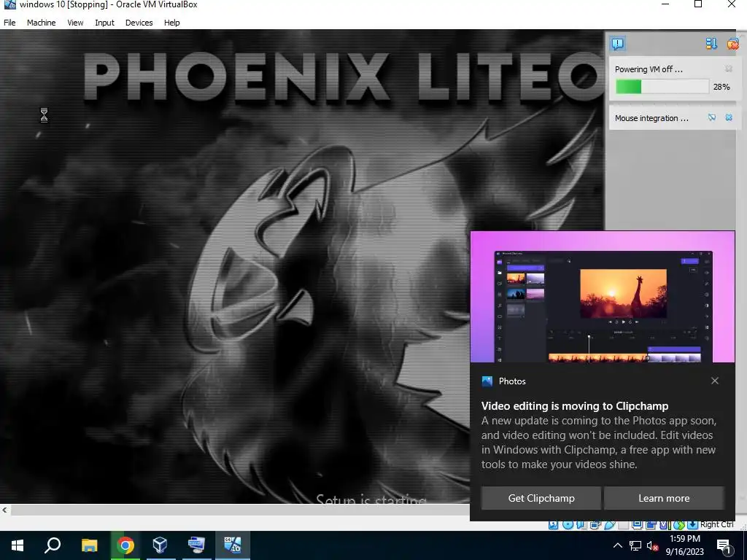Open the Devices menu

[x=139, y=23]
